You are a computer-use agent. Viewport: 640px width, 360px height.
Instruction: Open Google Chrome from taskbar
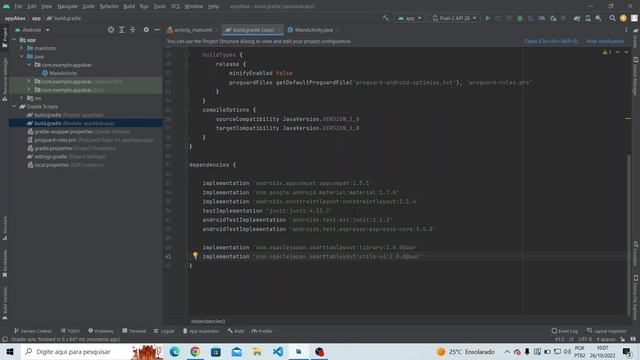(x=195, y=351)
